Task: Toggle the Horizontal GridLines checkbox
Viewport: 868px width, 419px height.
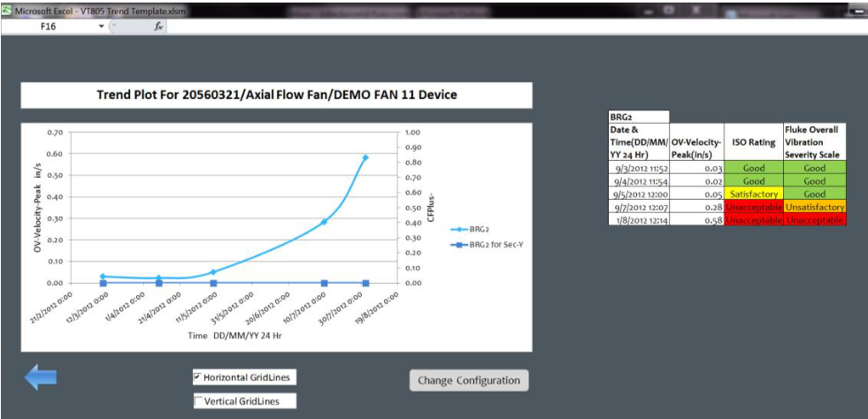Action: [x=197, y=377]
